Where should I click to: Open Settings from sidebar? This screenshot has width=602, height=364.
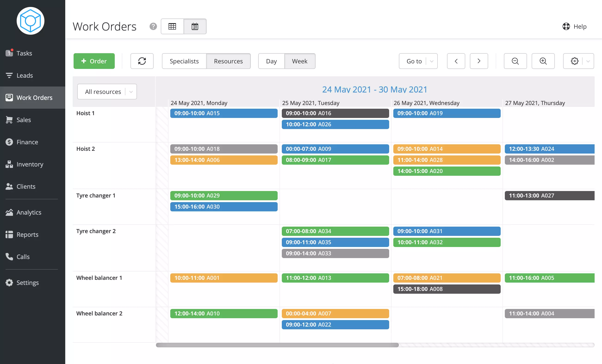click(x=32, y=282)
